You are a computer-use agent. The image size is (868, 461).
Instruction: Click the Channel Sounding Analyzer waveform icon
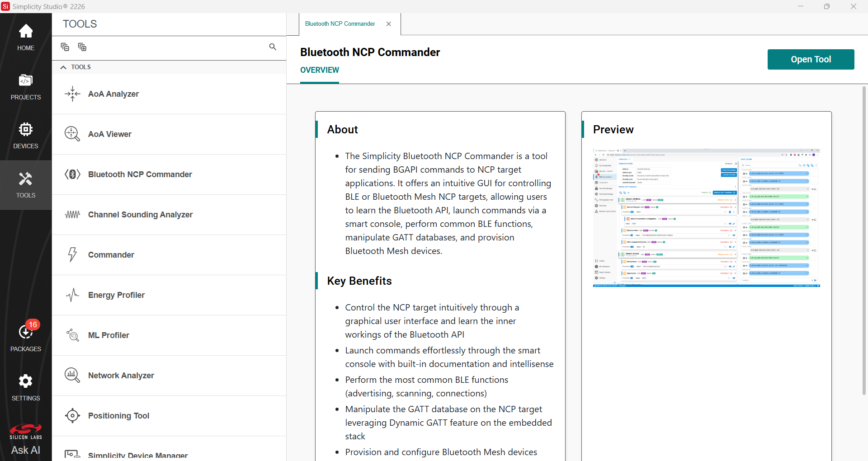tap(72, 215)
